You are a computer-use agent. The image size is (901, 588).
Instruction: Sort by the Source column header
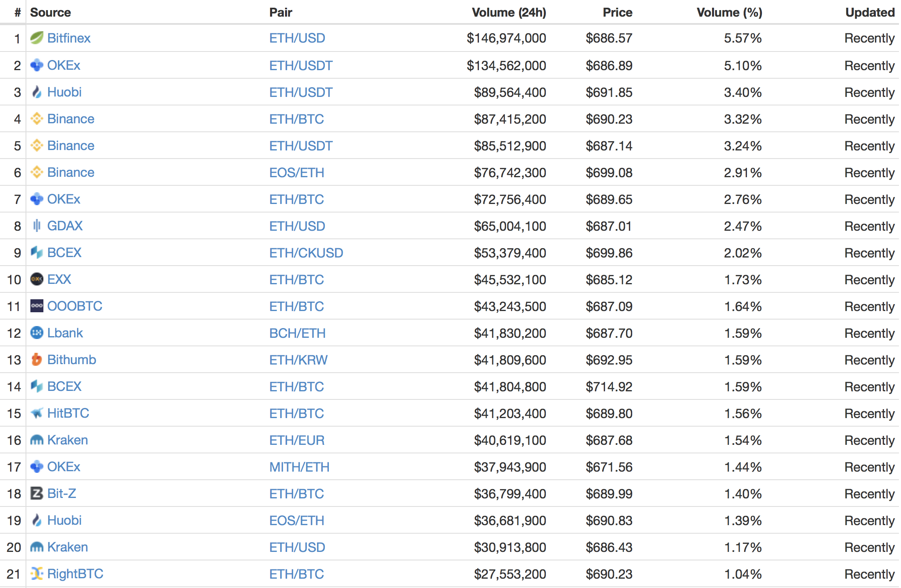click(50, 12)
